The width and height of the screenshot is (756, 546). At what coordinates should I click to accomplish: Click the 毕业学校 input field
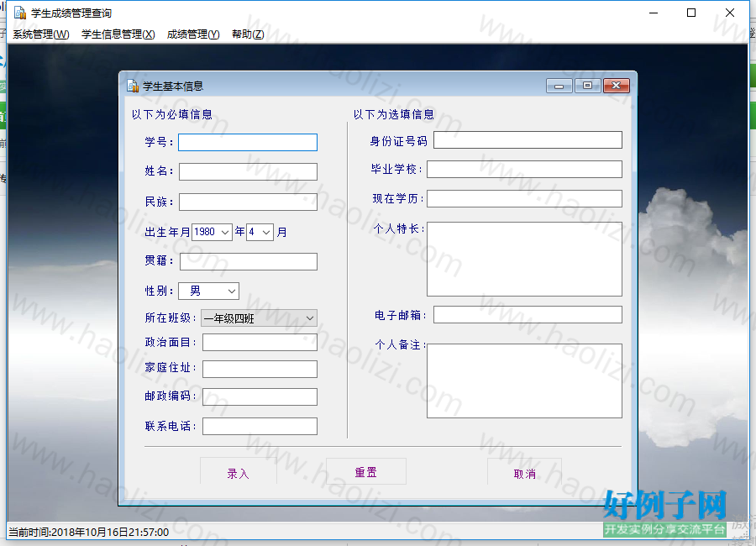coord(524,170)
